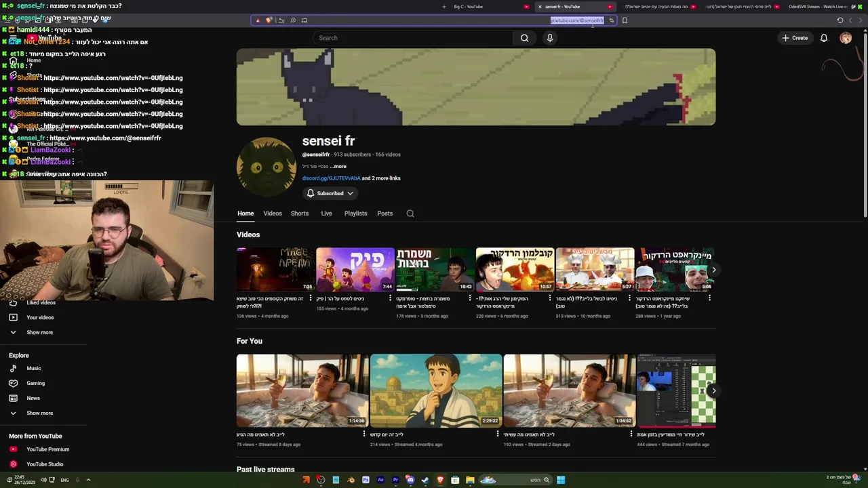Viewport: 868px width, 488px height.
Task: Show next videos in For You row
Action: click(x=713, y=390)
